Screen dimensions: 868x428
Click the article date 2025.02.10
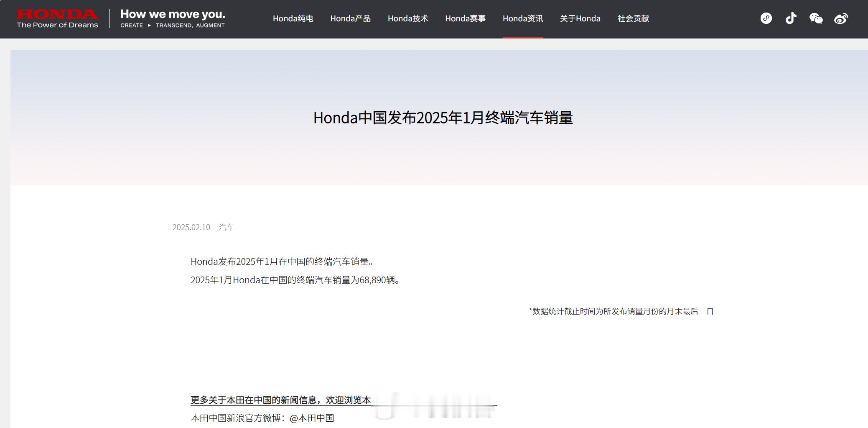click(191, 227)
